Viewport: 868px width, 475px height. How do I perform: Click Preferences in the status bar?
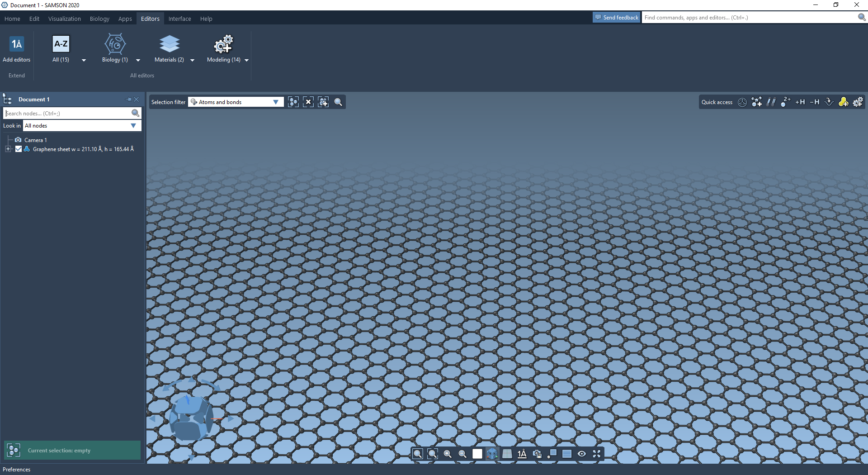[17, 470]
